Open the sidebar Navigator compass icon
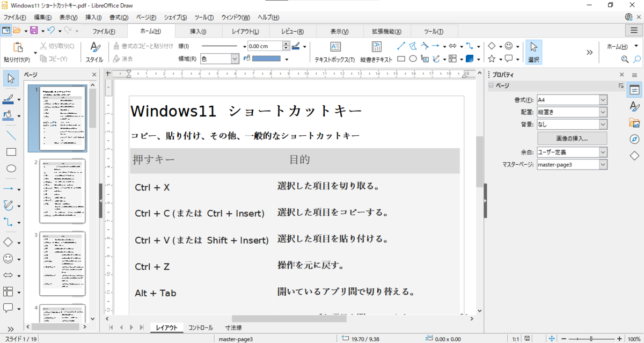This screenshot has height=343, width=644. click(634, 139)
